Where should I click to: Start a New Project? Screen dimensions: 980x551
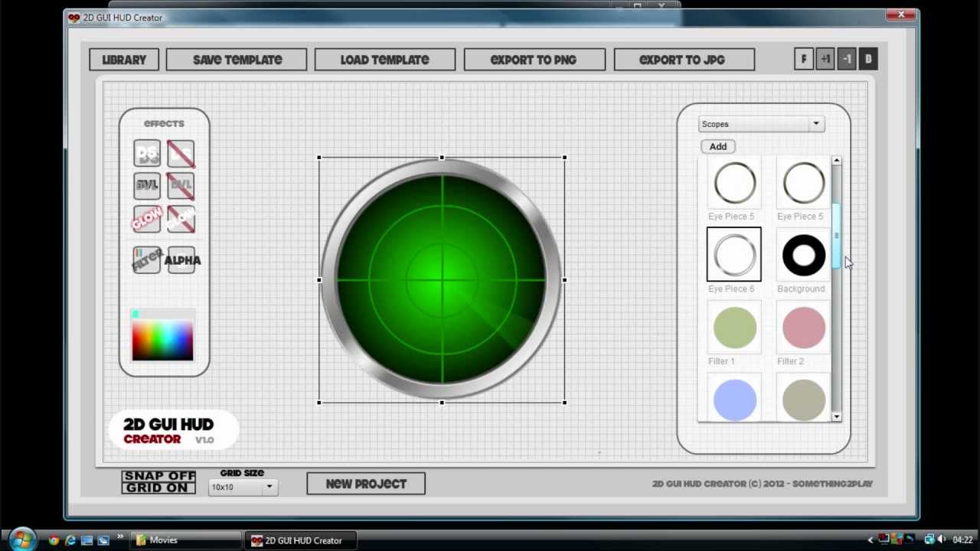(365, 484)
